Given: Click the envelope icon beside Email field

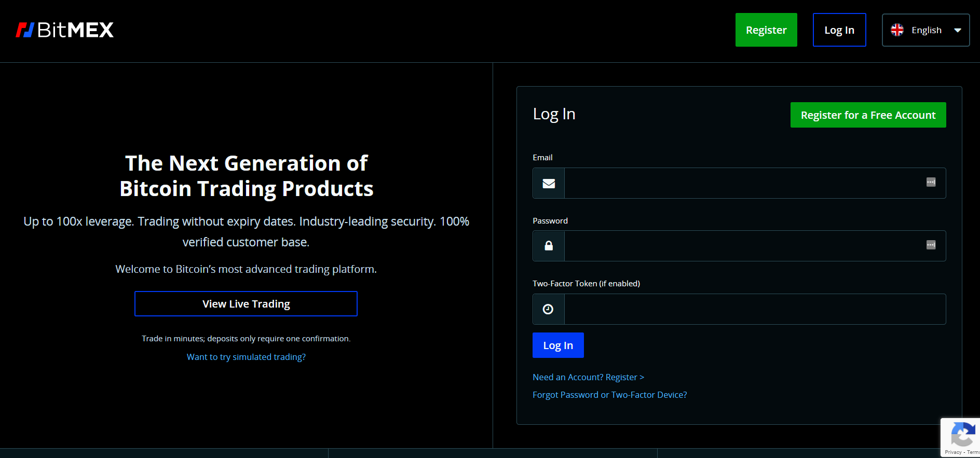Looking at the screenshot, I should [x=549, y=183].
